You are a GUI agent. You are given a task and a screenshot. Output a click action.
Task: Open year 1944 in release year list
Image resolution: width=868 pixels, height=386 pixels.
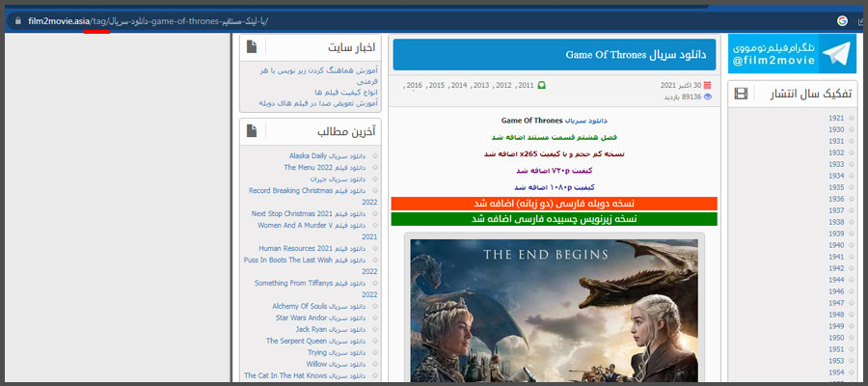(x=836, y=280)
